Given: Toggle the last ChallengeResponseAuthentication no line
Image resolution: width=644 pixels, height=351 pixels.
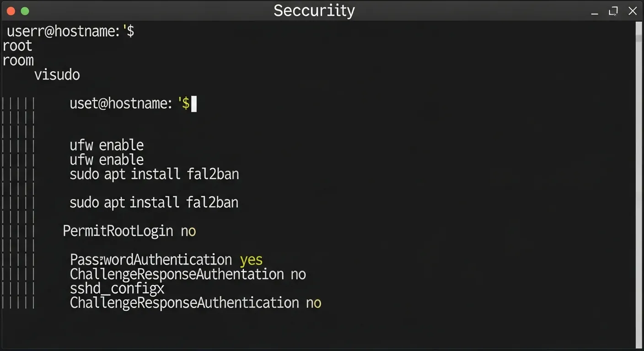Looking at the screenshot, I should point(196,303).
